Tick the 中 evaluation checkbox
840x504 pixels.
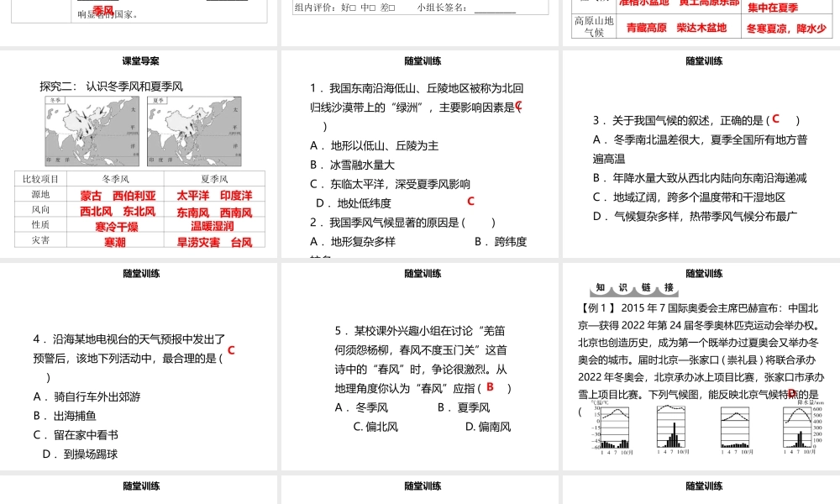(372, 8)
